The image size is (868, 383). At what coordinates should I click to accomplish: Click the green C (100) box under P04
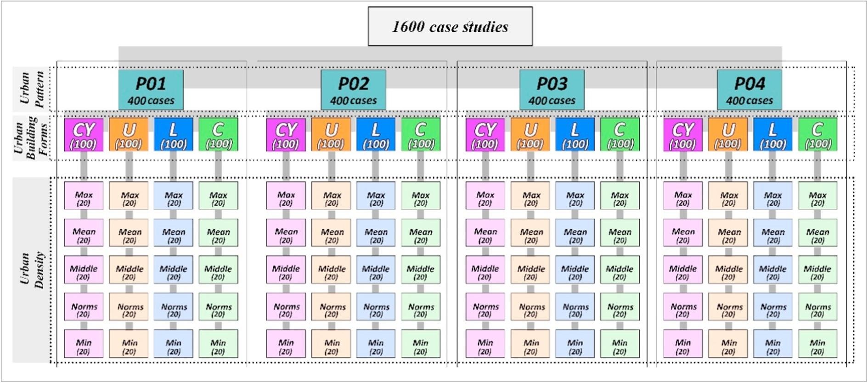(817, 135)
